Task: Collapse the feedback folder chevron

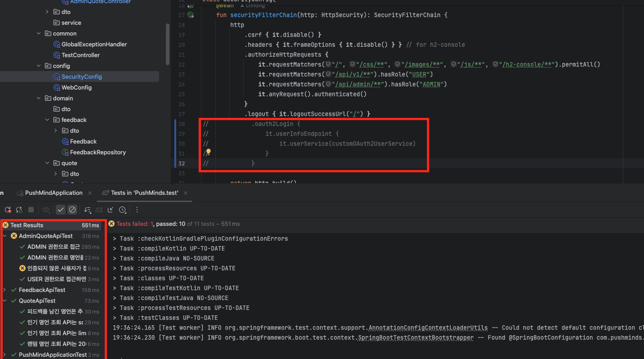Action: (47, 120)
